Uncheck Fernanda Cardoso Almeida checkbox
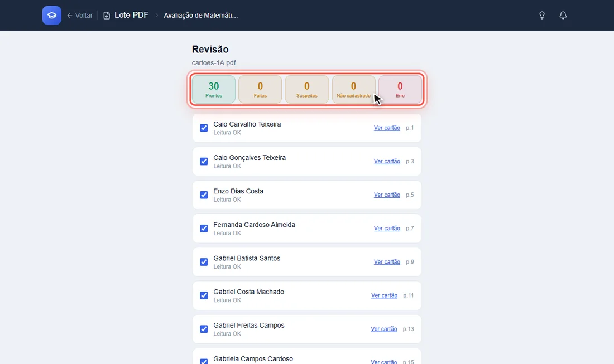This screenshot has height=364, width=614. pos(204,229)
